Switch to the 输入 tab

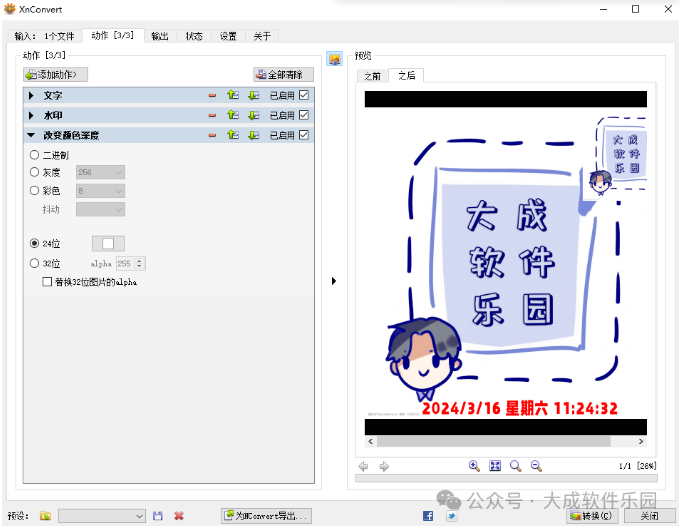pos(44,36)
